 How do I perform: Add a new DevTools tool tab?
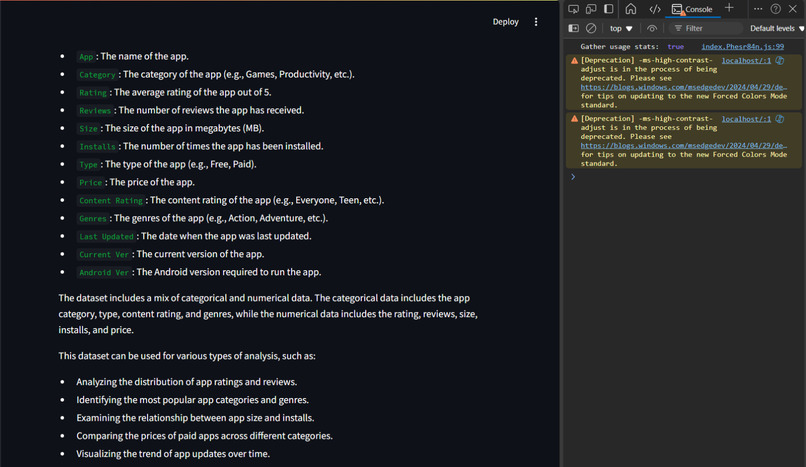coord(729,8)
